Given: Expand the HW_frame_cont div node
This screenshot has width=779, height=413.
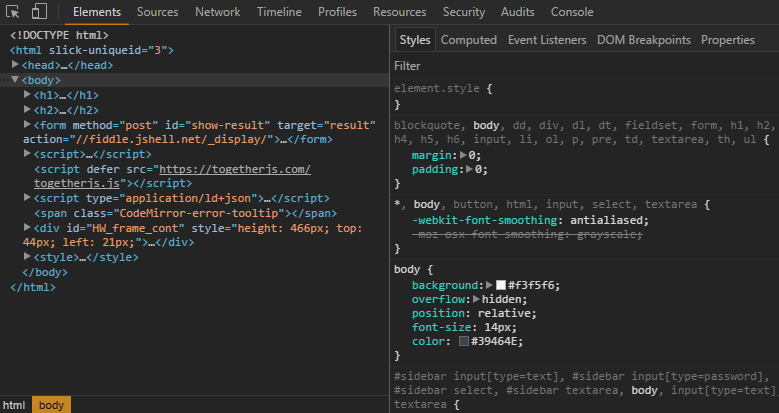Looking at the screenshot, I should tap(27, 228).
